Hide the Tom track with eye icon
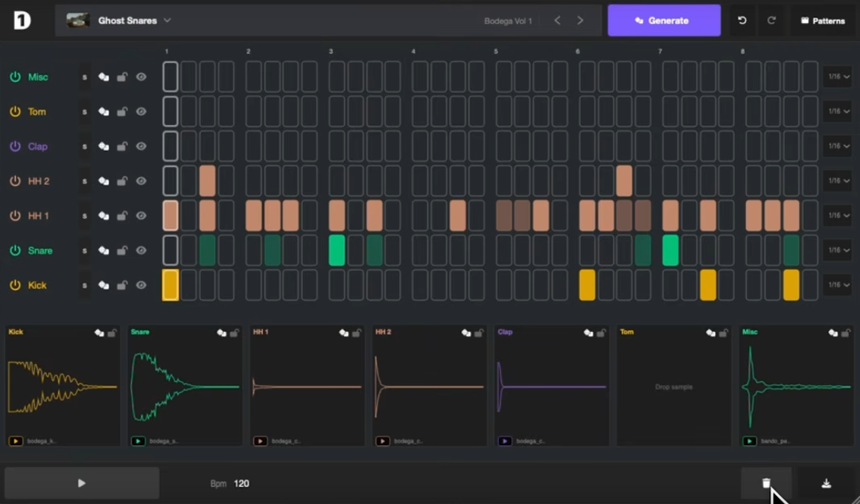The height and width of the screenshot is (504, 860). coord(141,112)
